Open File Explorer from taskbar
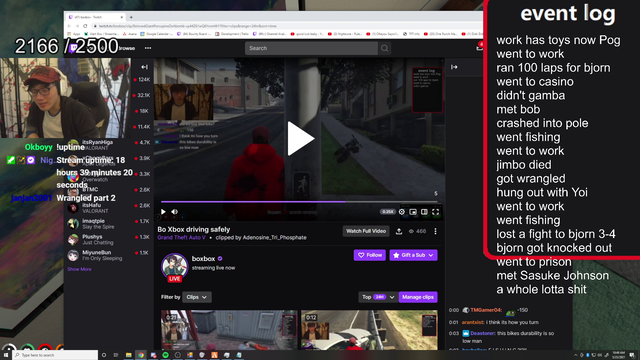 [129, 355]
